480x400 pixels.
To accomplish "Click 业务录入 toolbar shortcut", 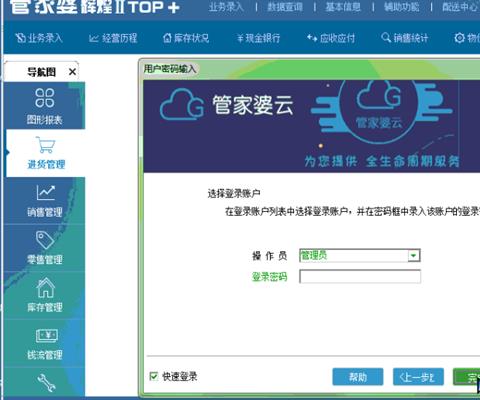I will (x=39, y=38).
